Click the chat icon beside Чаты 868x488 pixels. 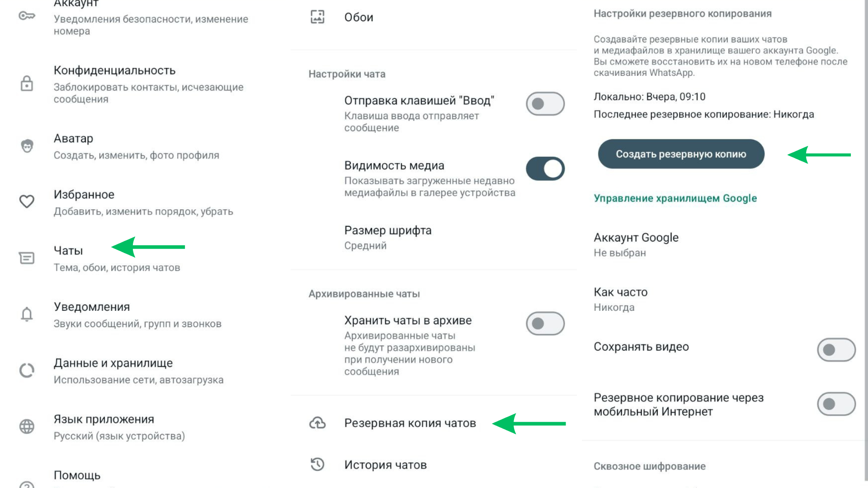(x=27, y=258)
